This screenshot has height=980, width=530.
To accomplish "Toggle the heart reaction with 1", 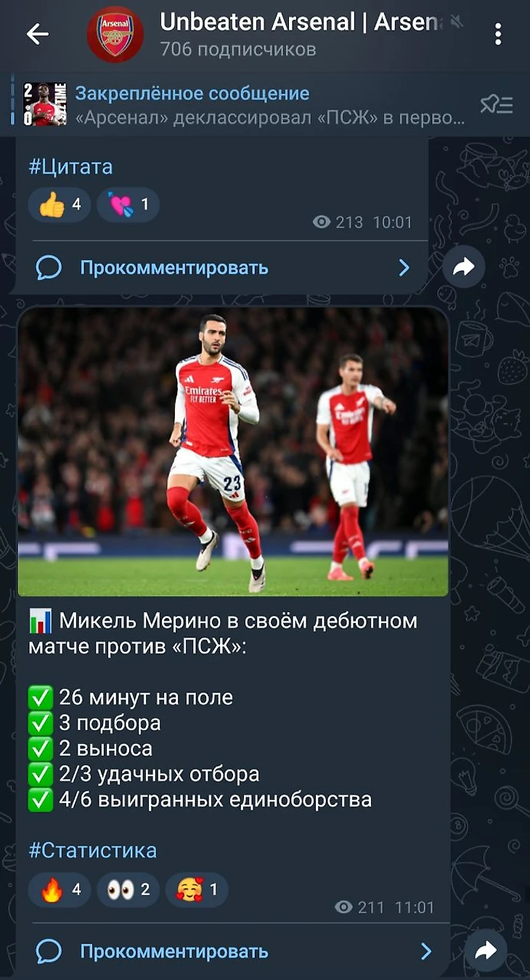I will coord(128,205).
